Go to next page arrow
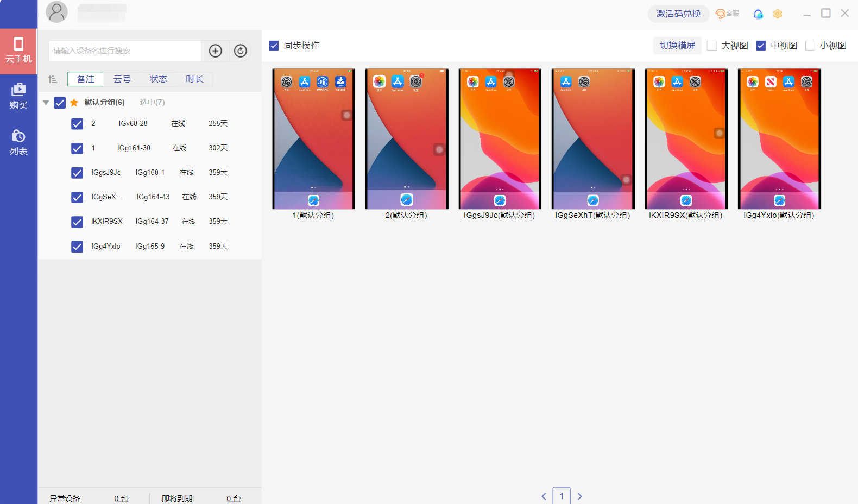Image resolution: width=858 pixels, height=504 pixels. (x=580, y=496)
